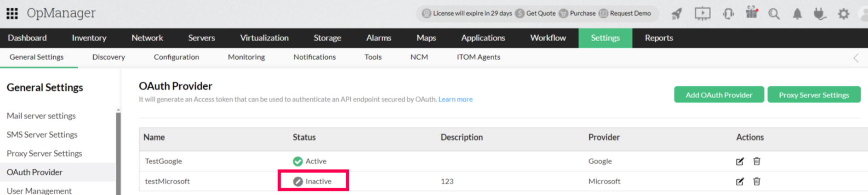868x195 pixels.
Task: Click the headset support icon
Action: coord(728,14)
